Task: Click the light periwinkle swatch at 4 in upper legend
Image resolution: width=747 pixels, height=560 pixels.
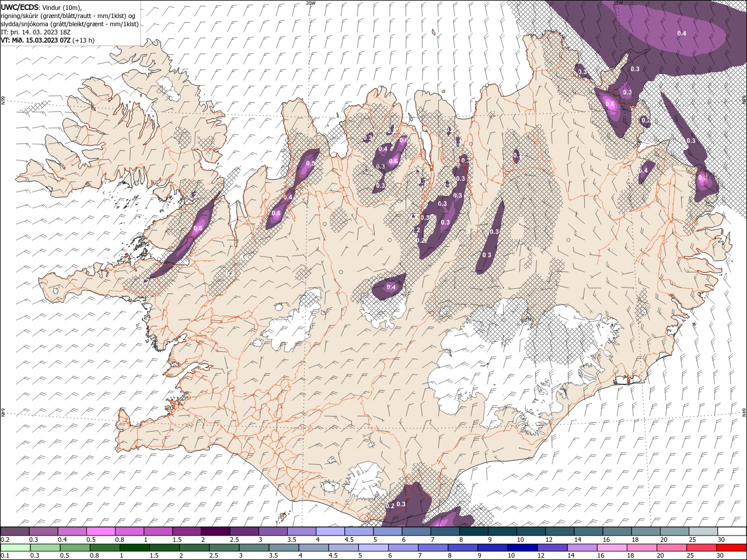Action: (330, 531)
